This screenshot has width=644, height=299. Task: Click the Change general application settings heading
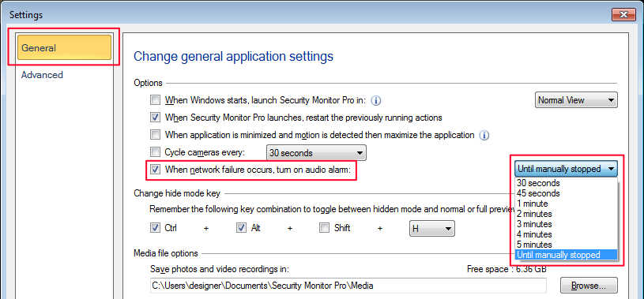(233, 56)
